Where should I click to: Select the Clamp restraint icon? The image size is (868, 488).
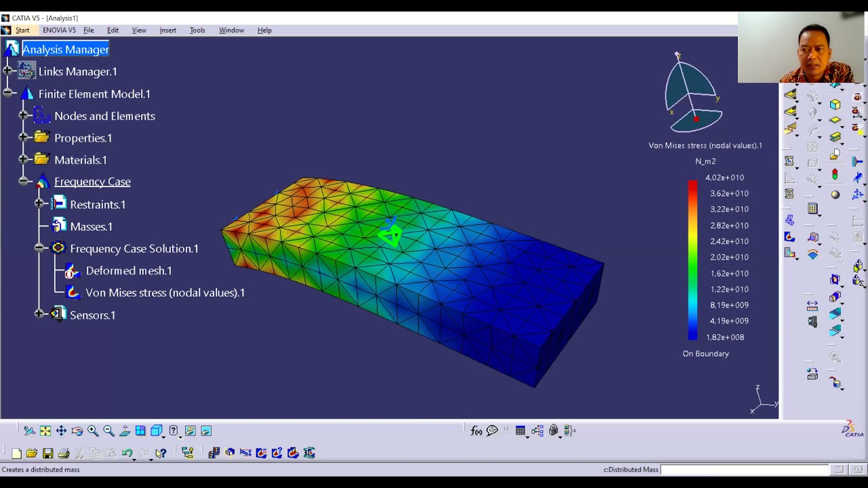click(x=857, y=161)
